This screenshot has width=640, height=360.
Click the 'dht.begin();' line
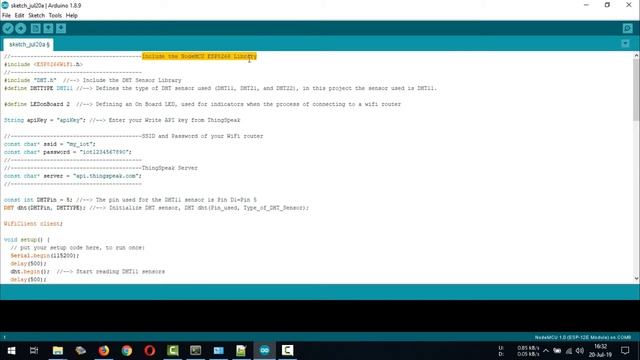pyautogui.click(x=88, y=271)
